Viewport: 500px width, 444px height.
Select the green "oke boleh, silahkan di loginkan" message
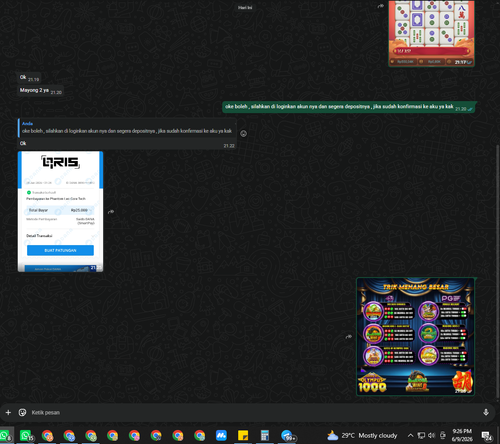coord(349,107)
